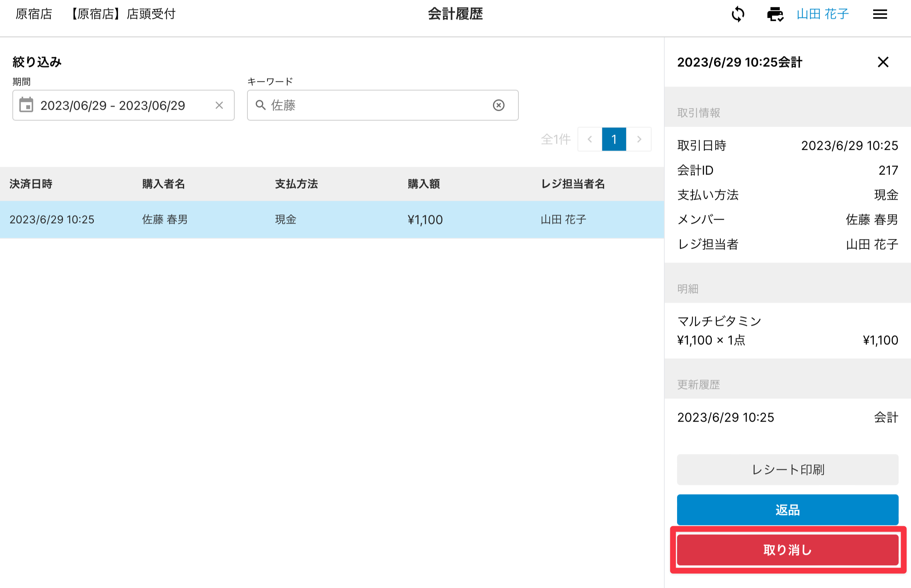Image resolution: width=911 pixels, height=588 pixels.
Task: Open the 期間 date range picker
Action: point(116,105)
